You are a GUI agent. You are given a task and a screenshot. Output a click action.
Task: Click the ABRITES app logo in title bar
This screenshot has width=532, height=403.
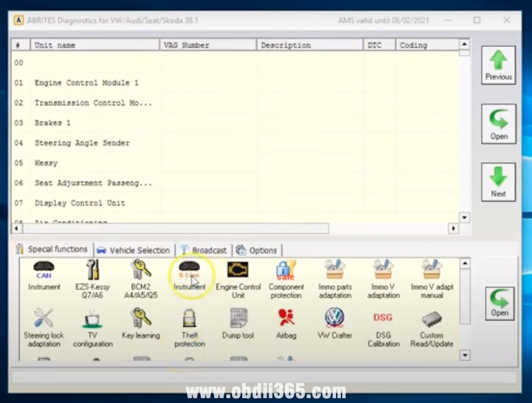[x=19, y=20]
